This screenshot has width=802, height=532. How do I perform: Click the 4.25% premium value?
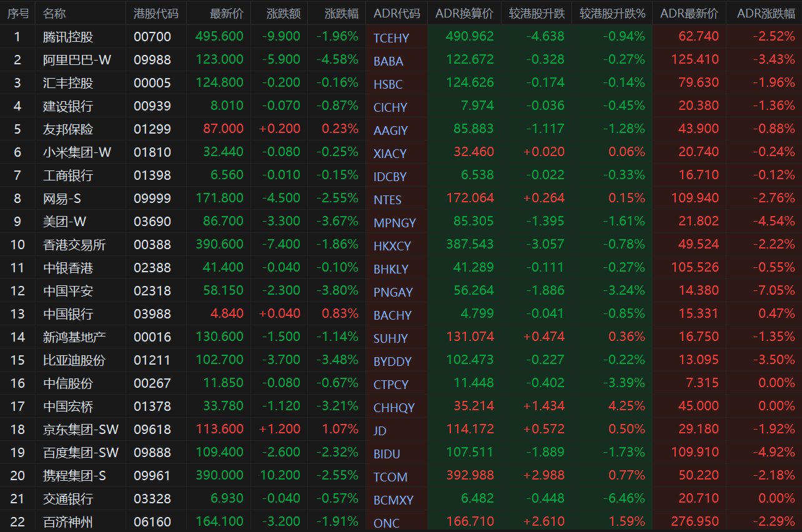point(627,406)
